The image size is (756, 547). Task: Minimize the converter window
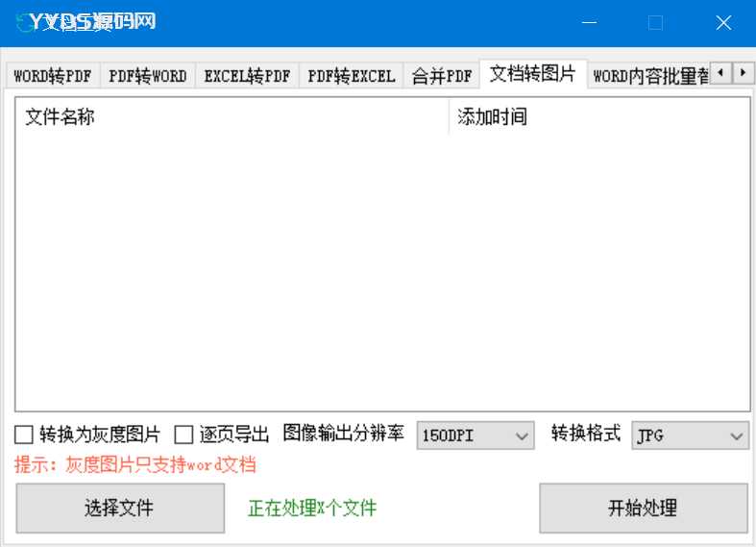coord(588,23)
